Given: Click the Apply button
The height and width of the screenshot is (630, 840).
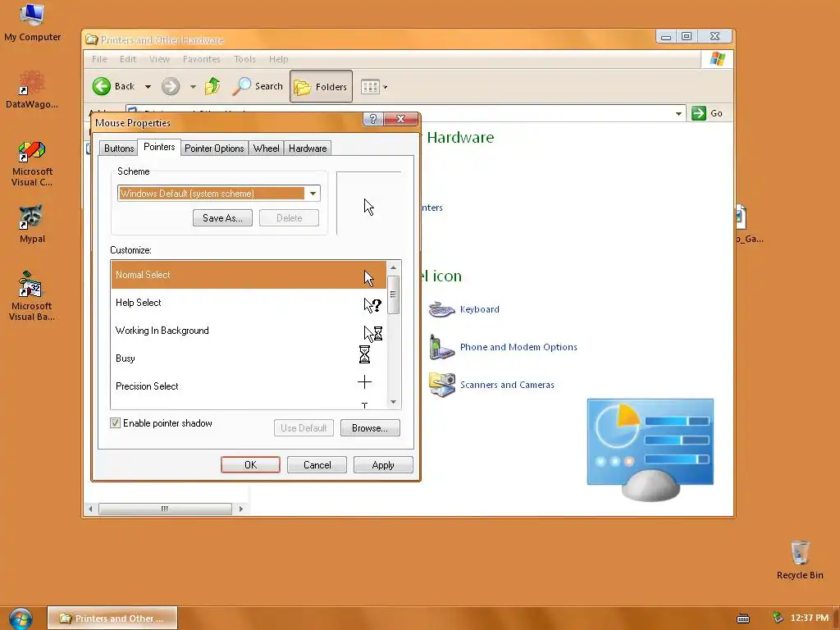Looking at the screenshot, I should [x=383, y=465].
